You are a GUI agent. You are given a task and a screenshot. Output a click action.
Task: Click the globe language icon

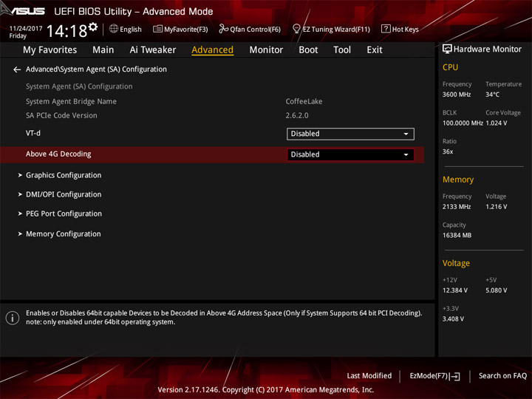[114, 29]
